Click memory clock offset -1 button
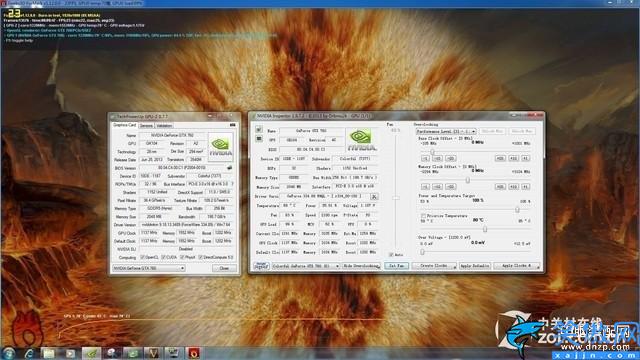Screen dimensions: 640x360 [x=425, y=187]
